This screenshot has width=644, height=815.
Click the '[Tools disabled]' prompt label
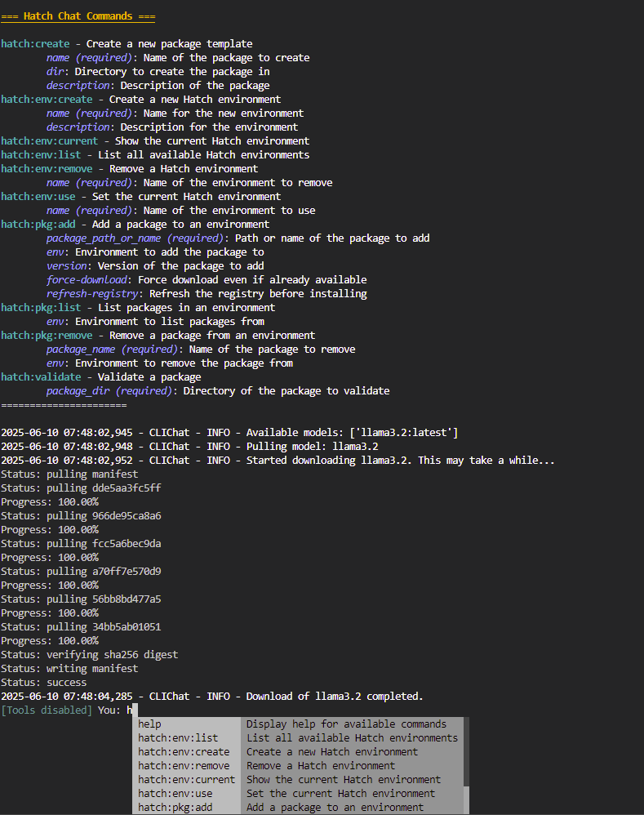47,710
